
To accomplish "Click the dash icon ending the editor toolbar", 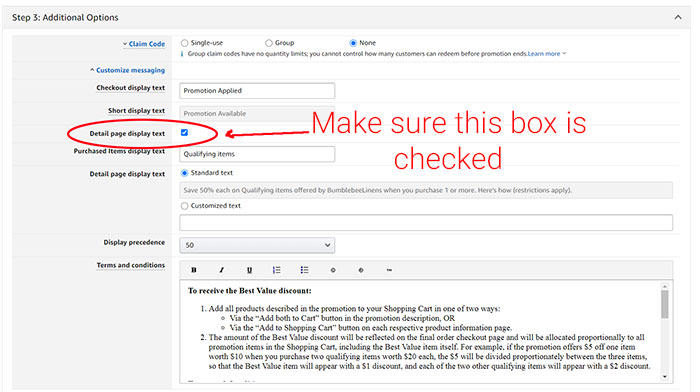I will tap(389, 270).
